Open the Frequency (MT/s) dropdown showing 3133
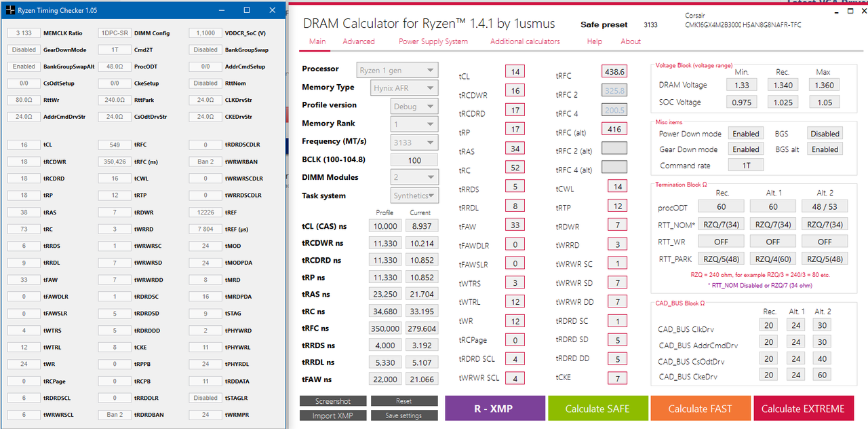Viewport: 868px width, 429px height. 415,143
